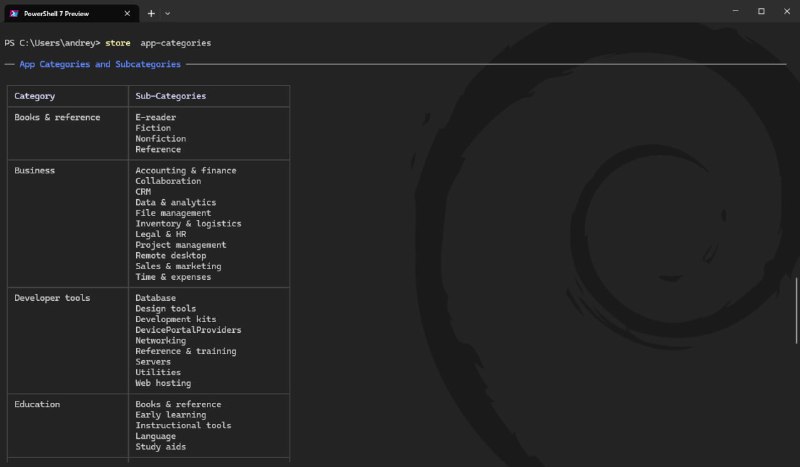This screenshot has height=467, width=800.
Task: Expand the new tab profile dropdown
Action: pyautogui.click(x=167, y=13)
